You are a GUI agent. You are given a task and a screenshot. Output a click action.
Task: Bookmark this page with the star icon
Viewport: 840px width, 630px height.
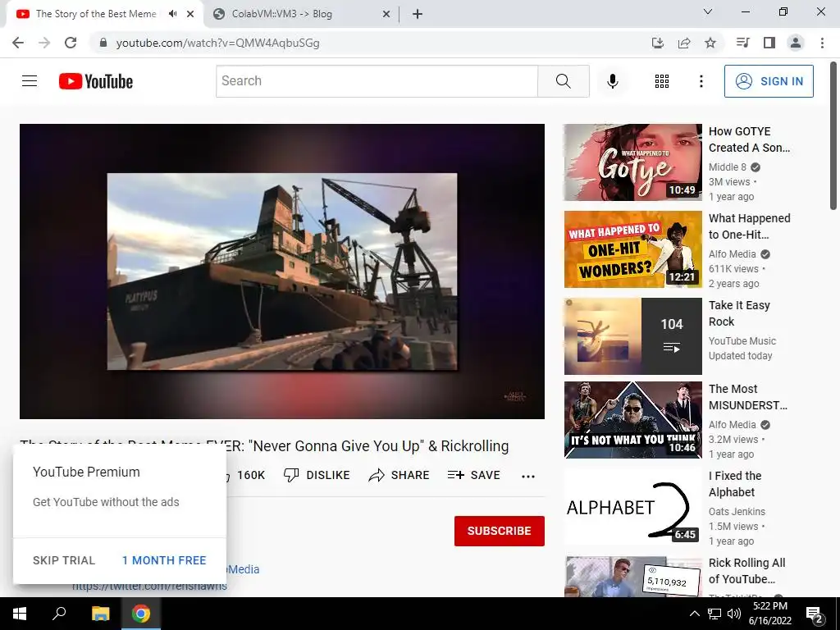(x=710, y=43)
